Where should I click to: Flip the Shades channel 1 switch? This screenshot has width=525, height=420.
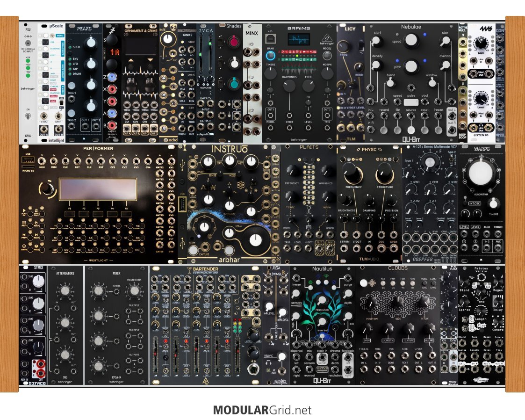pos(221,42)
